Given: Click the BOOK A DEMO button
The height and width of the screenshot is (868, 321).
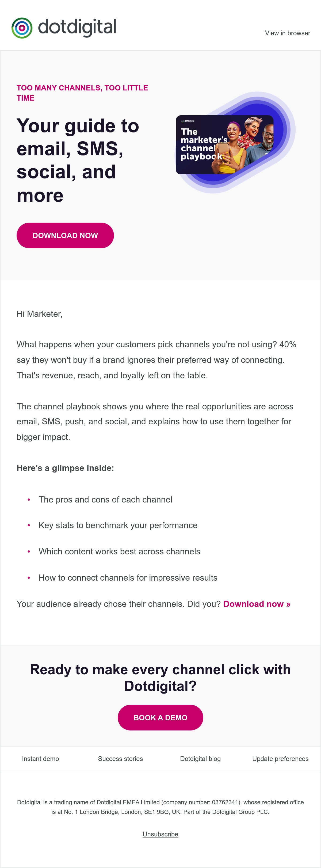Looking at the screenshot, I should [160, 718].
